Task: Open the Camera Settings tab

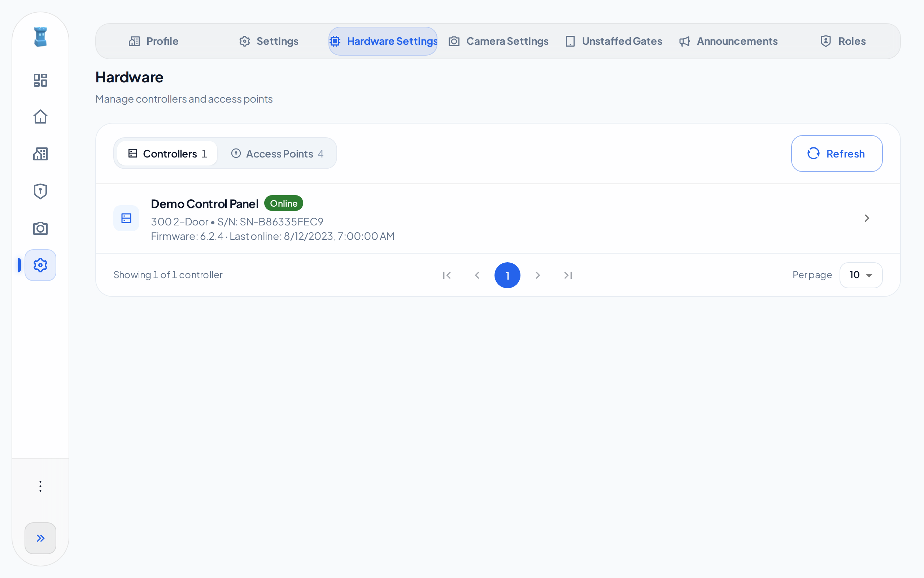Action: point(498,41)
